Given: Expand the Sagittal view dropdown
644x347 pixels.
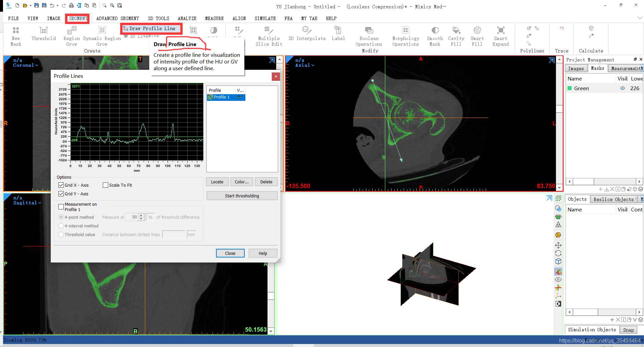Looking at the screenshot, I should [x=40, y=203].
